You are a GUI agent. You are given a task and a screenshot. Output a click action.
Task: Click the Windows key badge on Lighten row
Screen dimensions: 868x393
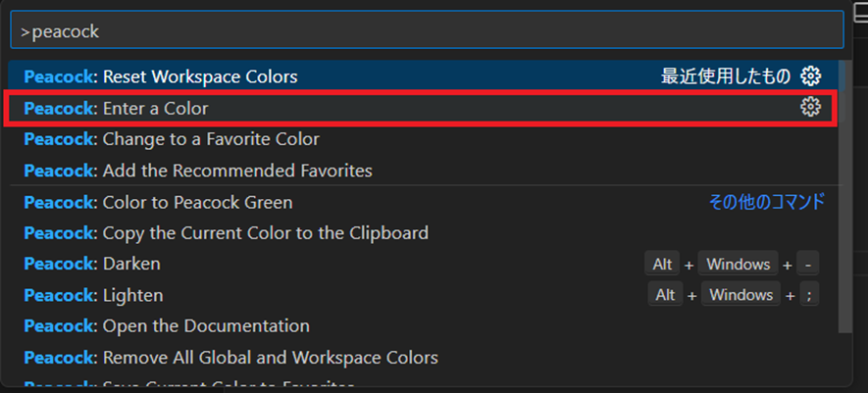click(740, 295)
